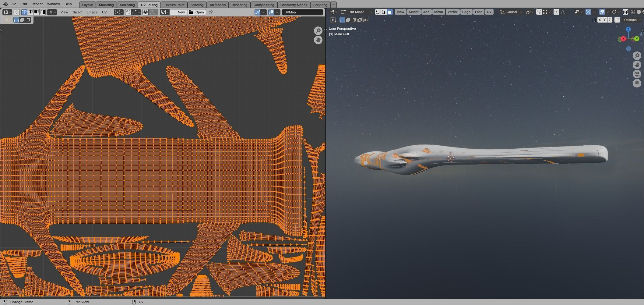Switch to wireframe viewport shading
This screenshot has width=644, height=305.
633,12
